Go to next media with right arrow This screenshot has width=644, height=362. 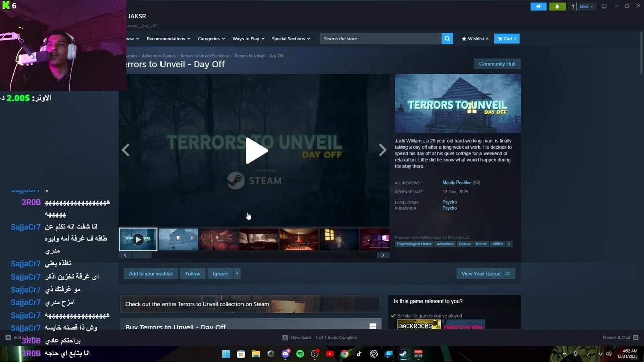click(x=383, y=150)
